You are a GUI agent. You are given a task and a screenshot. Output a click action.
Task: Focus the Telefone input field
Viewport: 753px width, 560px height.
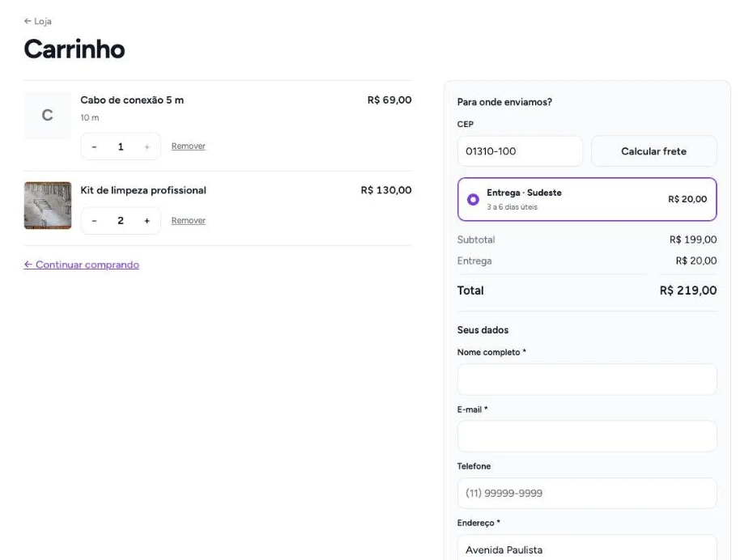587,493
